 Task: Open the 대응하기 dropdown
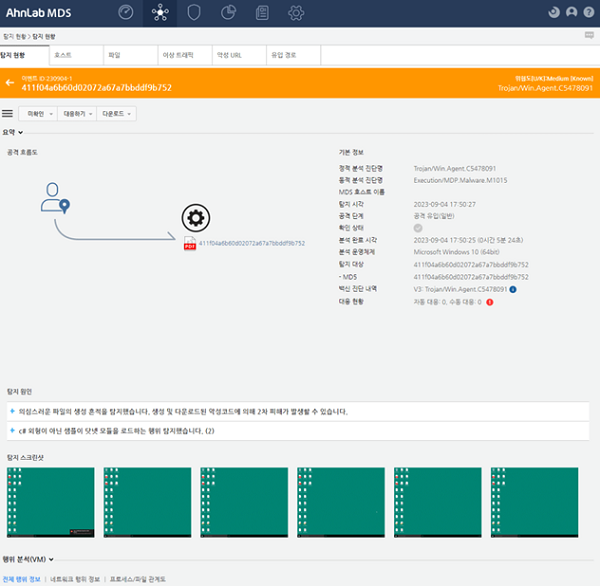(77, 114)
